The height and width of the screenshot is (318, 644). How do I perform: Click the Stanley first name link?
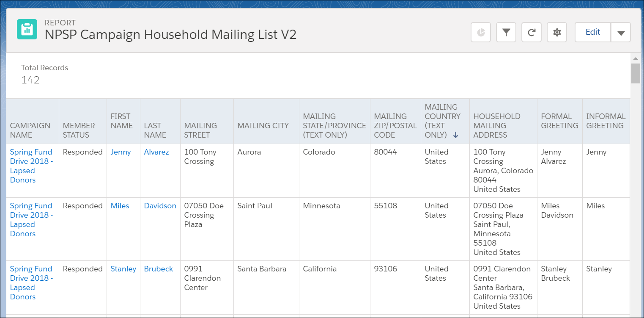tap(123, 268)
